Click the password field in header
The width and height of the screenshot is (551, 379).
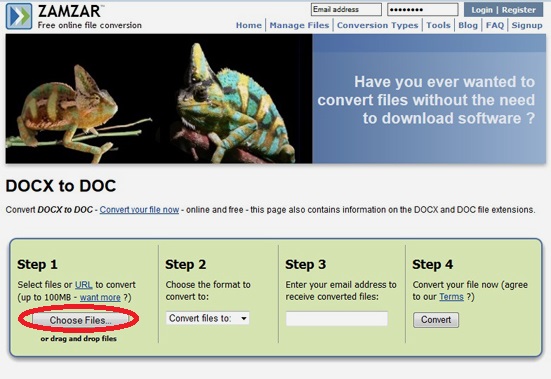pyautogui.click(x=423, y=9)
